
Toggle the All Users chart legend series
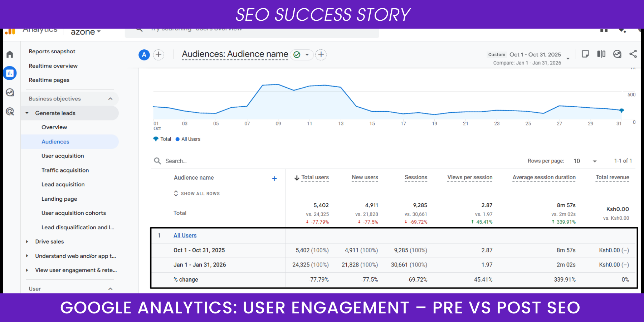pos(188,139)
